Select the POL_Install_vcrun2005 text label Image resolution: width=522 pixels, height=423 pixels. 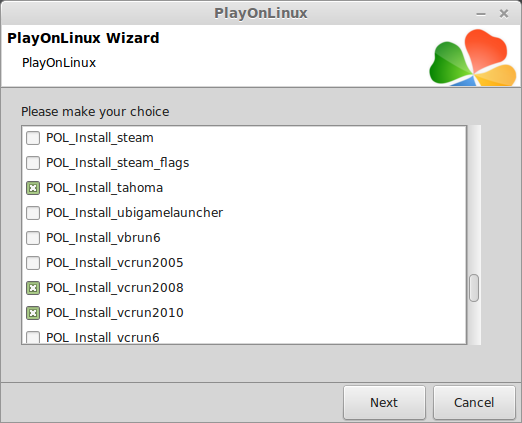(115, 263)
